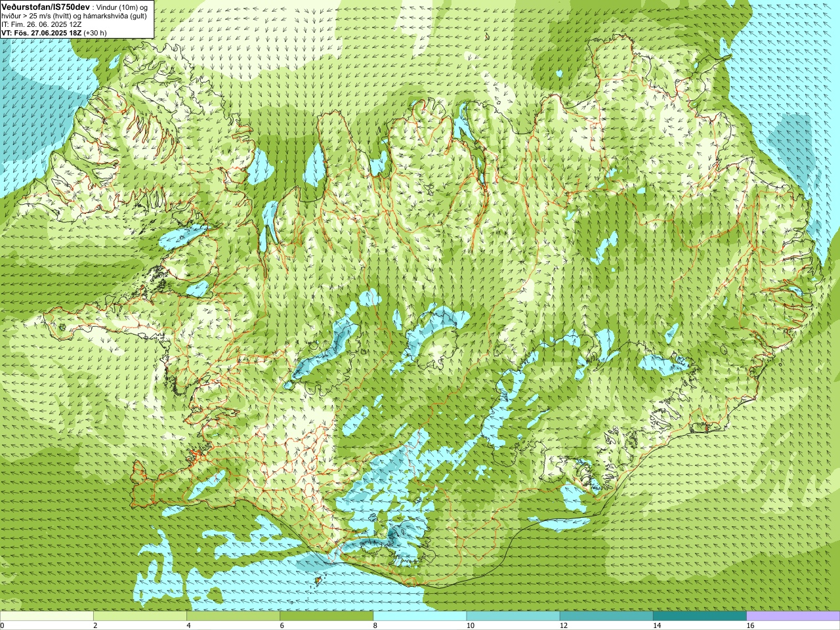Click the legend label '4'
Image resolution: width=840 pixels, height=630 pixels.
188,626
